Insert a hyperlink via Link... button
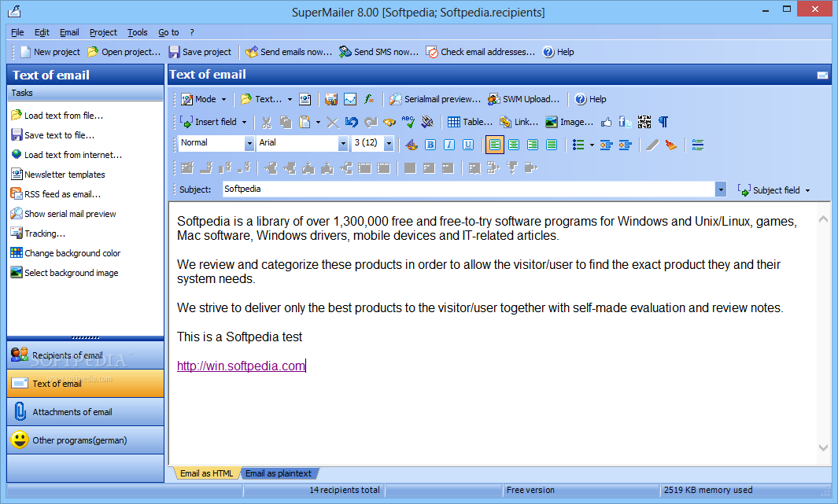This screenshot has width=838, height=504. point(519,122)
